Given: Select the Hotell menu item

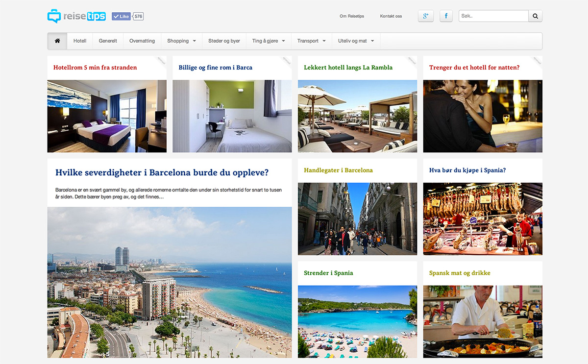Looking at the screenshot, I should point(80,41).
